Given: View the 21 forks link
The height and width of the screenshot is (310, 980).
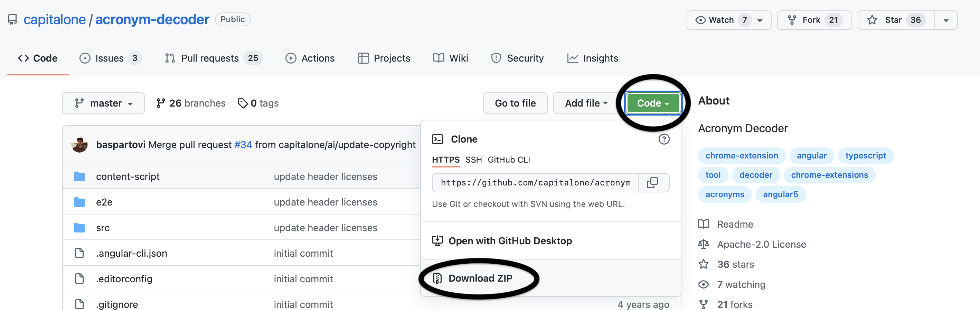Looking at the screenshot, I should (x=725, y=304).
